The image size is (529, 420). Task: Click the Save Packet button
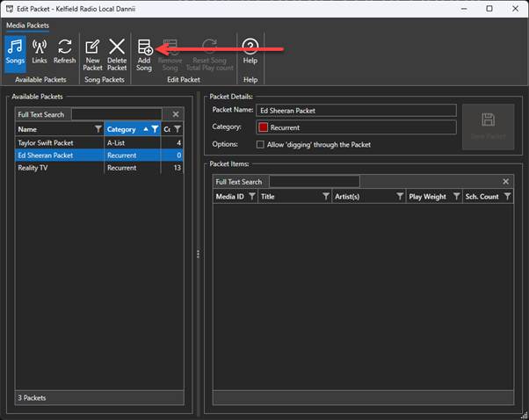489,127
